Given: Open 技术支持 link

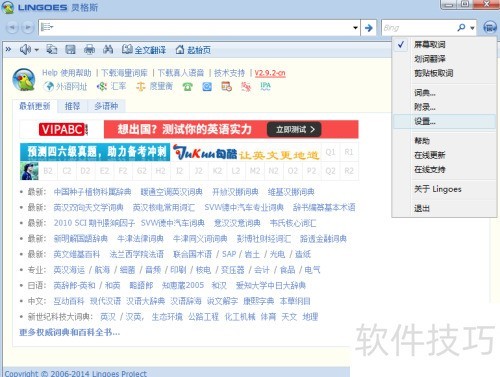Looking at the screenshot, I should tap(229, 73).
